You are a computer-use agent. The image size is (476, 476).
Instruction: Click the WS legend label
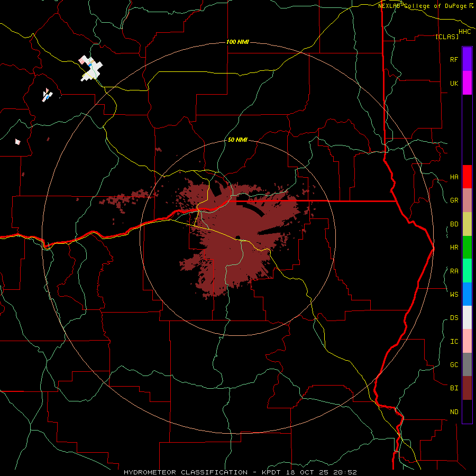[454, 295]
